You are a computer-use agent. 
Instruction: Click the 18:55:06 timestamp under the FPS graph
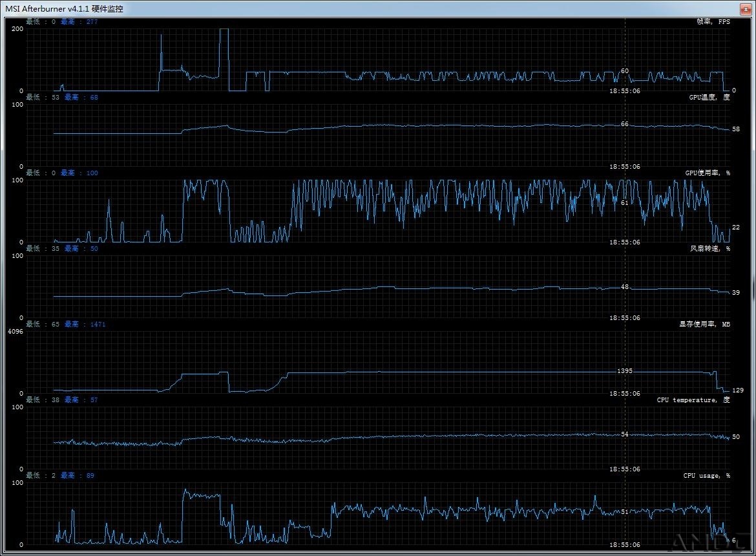pos(624,91)
